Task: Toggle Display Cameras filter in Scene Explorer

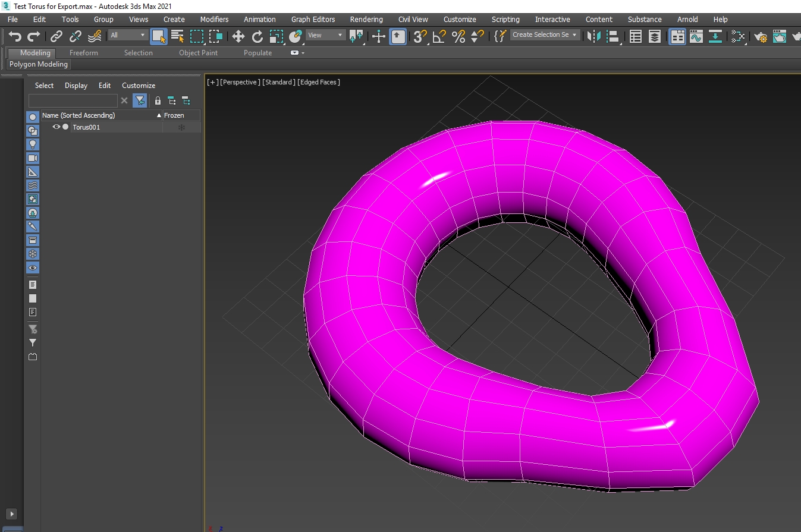Action: (x=33, y=158)
